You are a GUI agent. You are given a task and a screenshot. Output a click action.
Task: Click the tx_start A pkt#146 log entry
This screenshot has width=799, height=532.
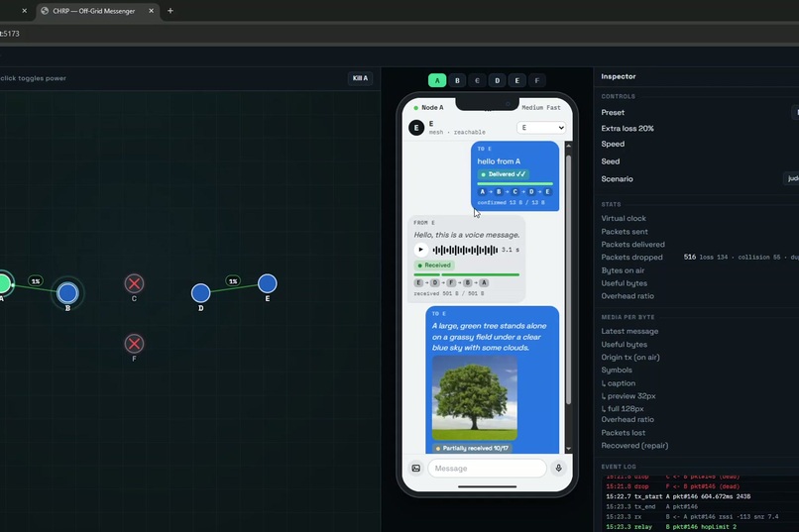pos(678,496)
